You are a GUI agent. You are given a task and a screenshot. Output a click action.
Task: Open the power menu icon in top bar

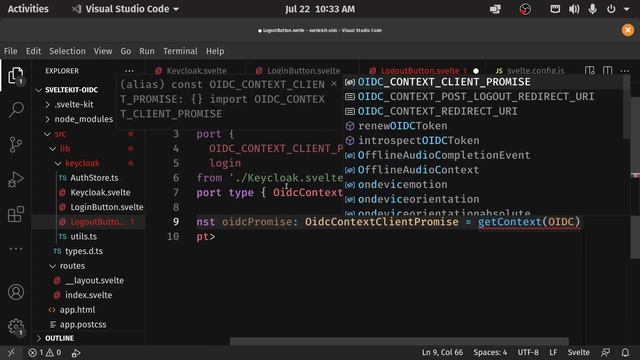[x=611, y=9]
